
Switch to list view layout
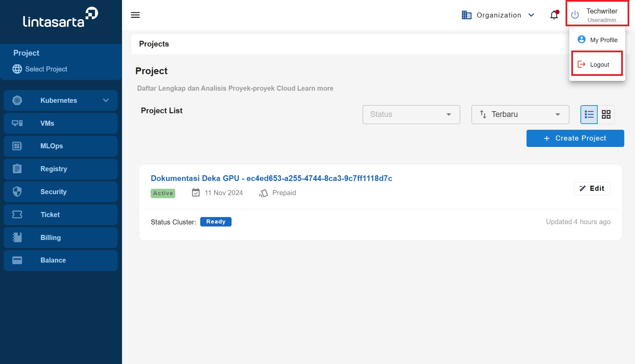coord(589,115)
